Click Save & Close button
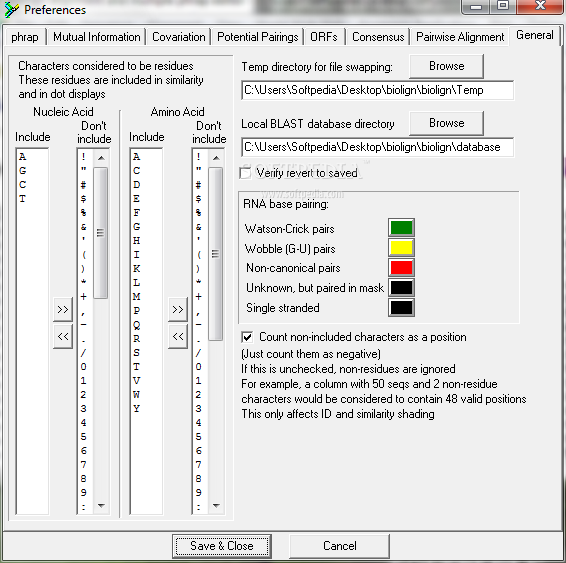Screen dimensions: 566x563 tap(222, 546)
